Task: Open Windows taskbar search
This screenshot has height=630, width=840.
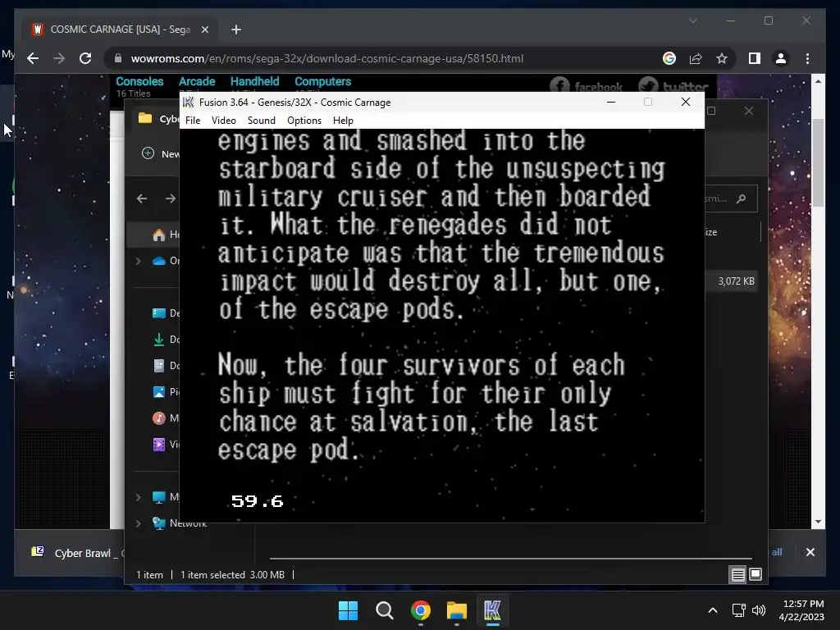Action: tap(384, 610)
